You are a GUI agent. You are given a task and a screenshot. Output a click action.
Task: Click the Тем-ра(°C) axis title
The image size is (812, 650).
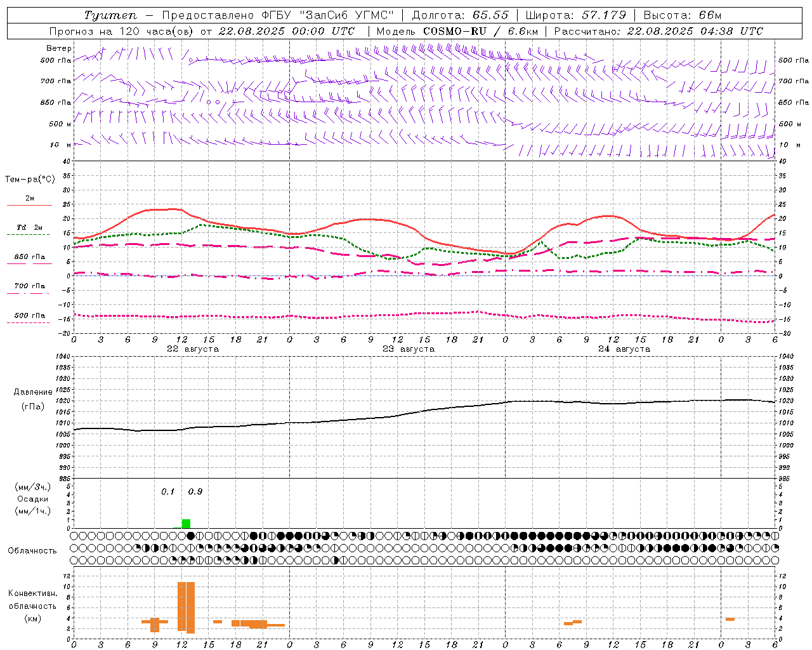point(30,180)
